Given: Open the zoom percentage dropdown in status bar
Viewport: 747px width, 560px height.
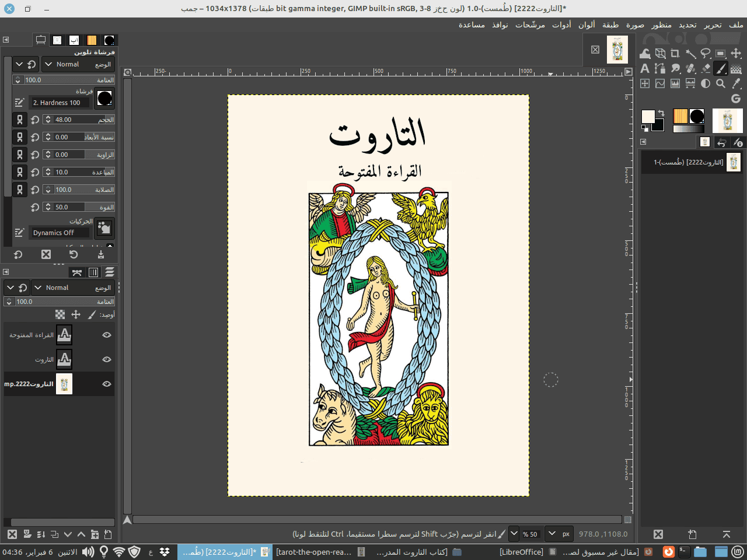Looking at the screenshot, I should pyautogui.click(x=514, y=534).
